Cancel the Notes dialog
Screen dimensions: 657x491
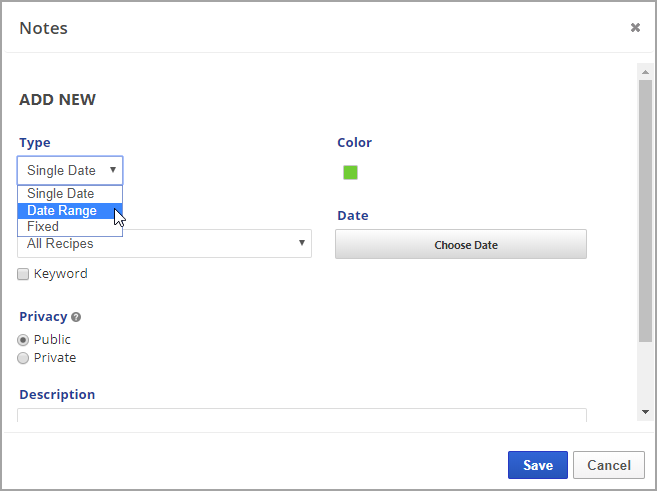(x=608, y=465)
